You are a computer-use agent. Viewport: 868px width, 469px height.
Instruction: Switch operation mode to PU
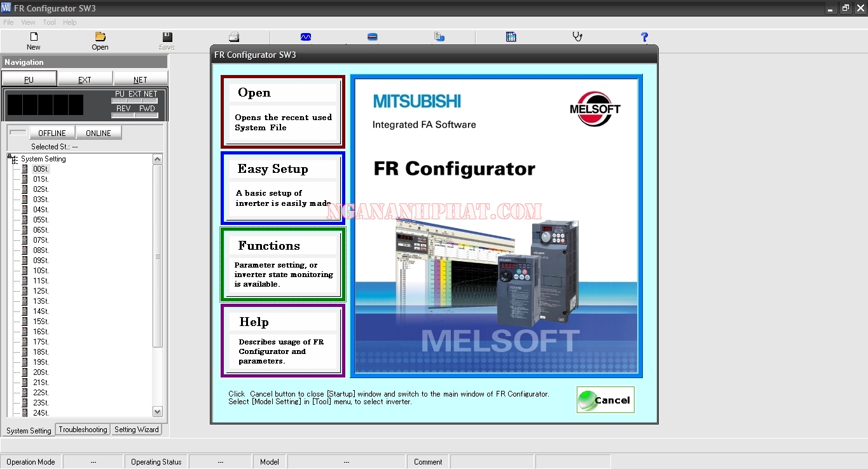click(29, 79)
